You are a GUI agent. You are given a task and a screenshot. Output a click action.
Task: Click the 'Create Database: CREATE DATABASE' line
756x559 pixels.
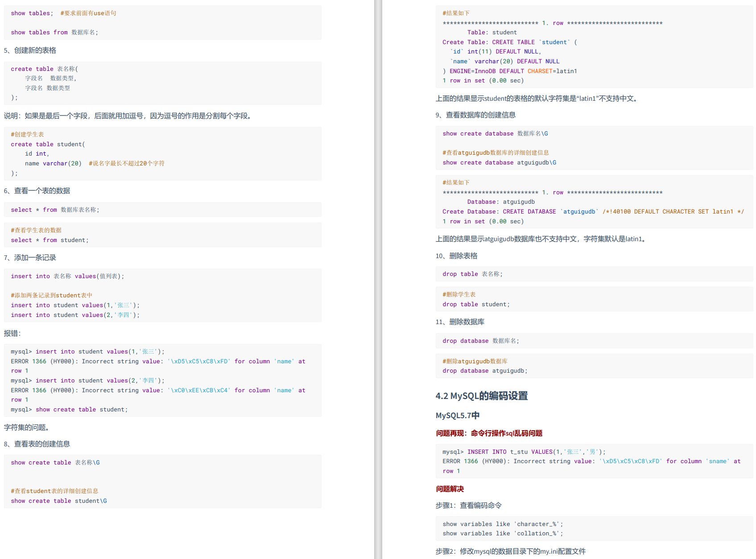point(593,212)
